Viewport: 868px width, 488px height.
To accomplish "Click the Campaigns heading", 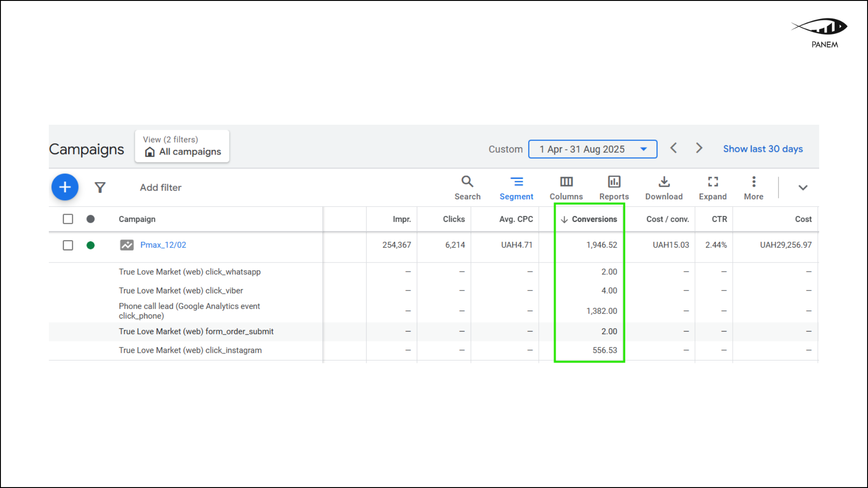I will [x=86, y=149].
